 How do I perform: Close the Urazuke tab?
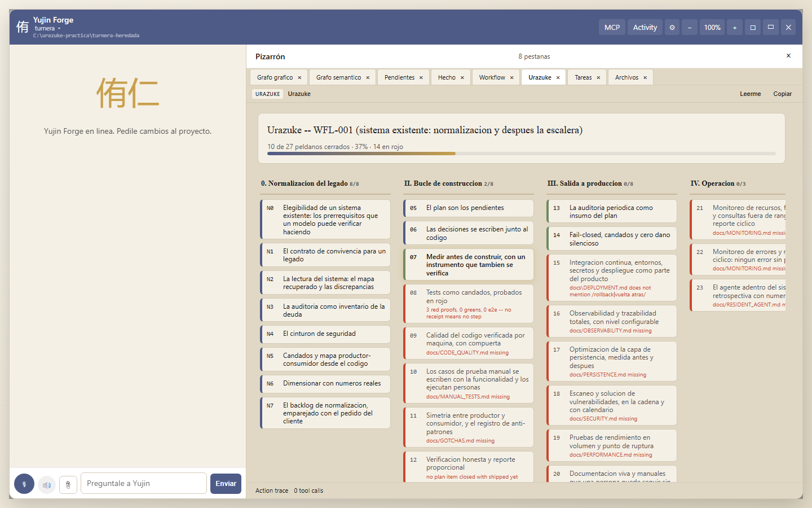pyautogui.click(x=558, y=78)
